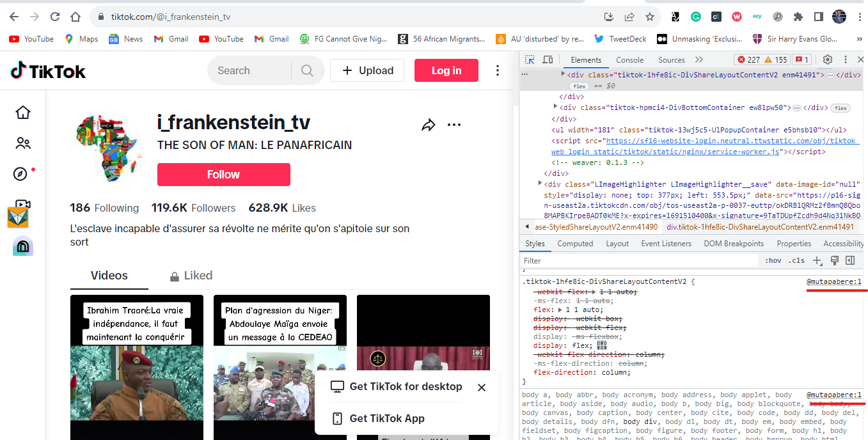Toggle element state with :hov
This screenshot has width=868, height=440.
(773, 260)
